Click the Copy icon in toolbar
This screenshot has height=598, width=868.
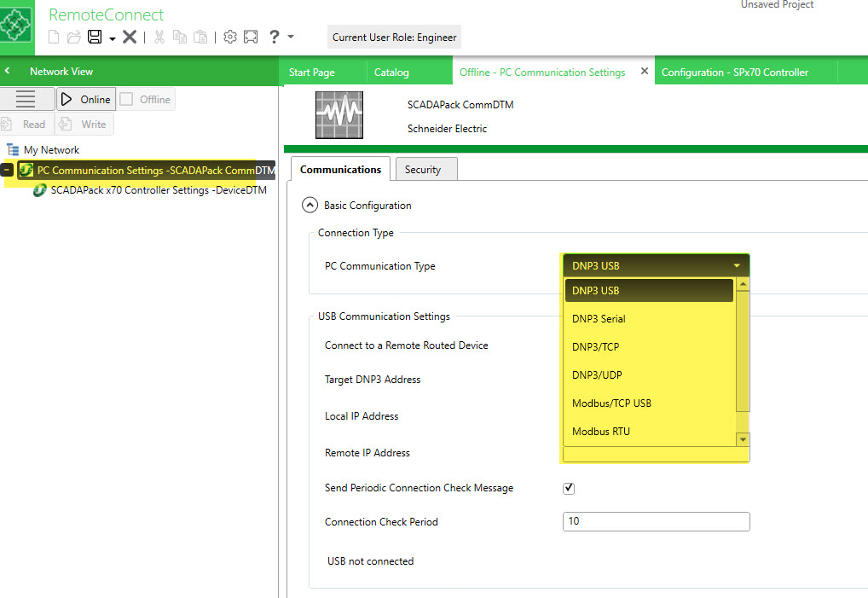pos(180,37)
